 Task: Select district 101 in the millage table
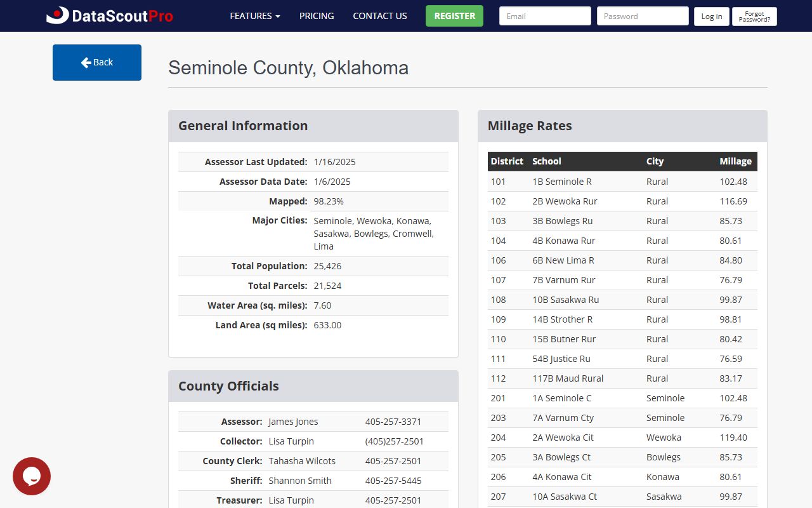pyautogui.click(x=498, y=182)
